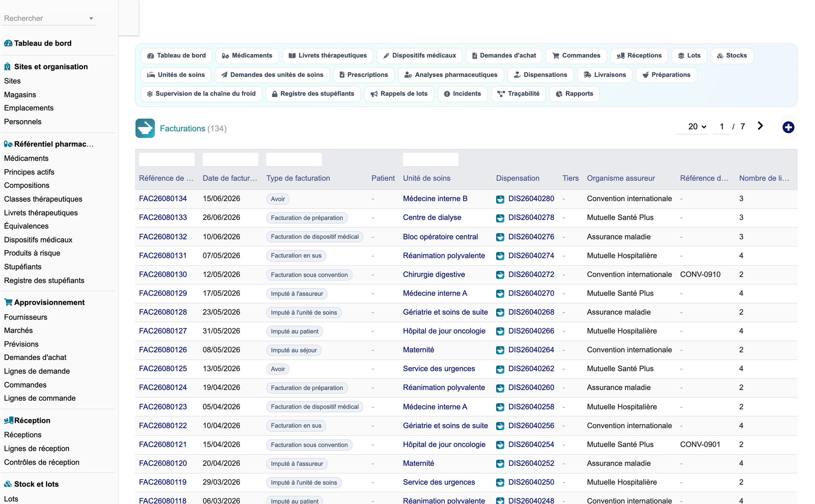Viewport: 815px width, 504px height.
Task: Click dispensation icon beside DIS26040264
Action: click(x=500, y=350)
